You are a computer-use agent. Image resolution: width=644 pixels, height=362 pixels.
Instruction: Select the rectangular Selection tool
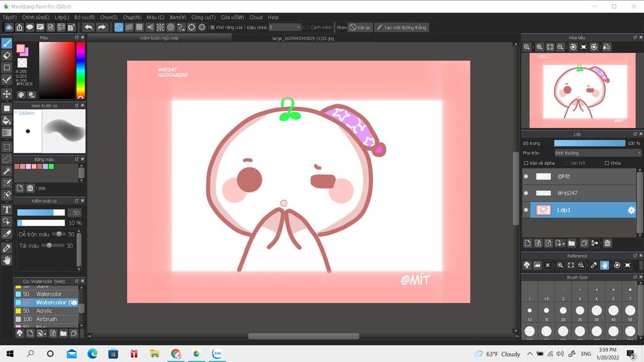point(6,147)
